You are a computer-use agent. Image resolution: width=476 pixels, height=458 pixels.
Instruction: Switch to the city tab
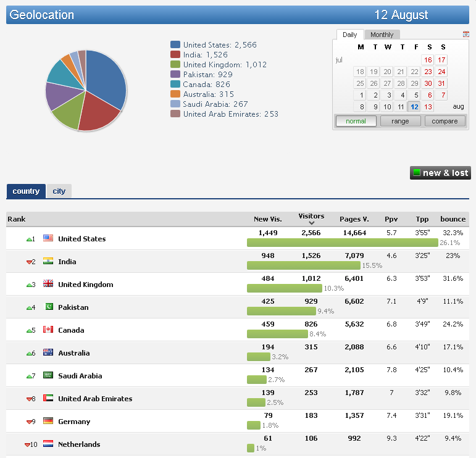click(59, 191)
